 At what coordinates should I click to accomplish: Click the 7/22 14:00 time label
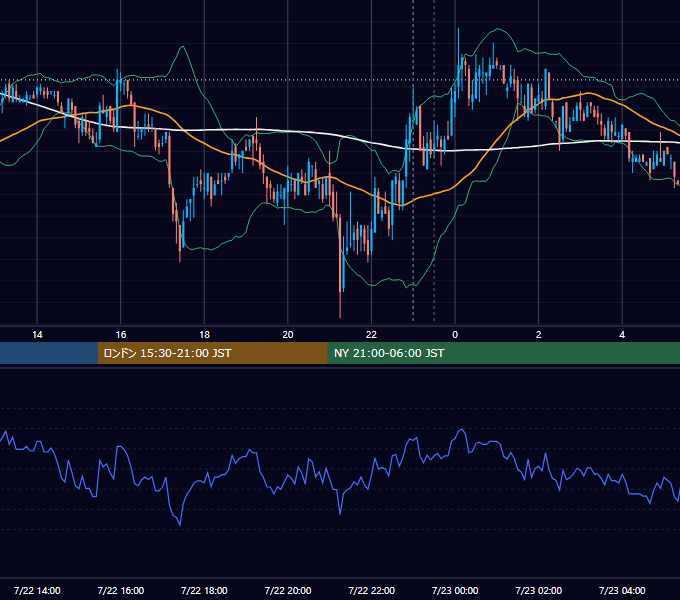coord(37,590)
